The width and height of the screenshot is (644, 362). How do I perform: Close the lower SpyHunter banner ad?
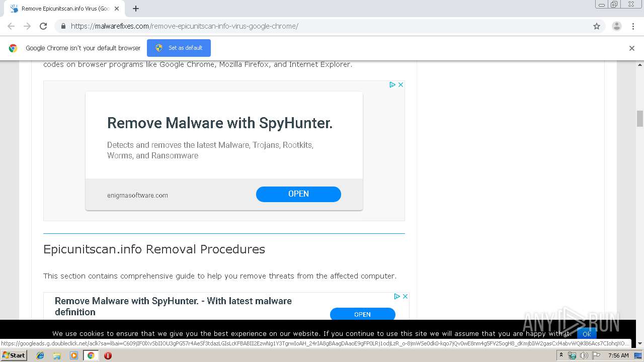406,296
